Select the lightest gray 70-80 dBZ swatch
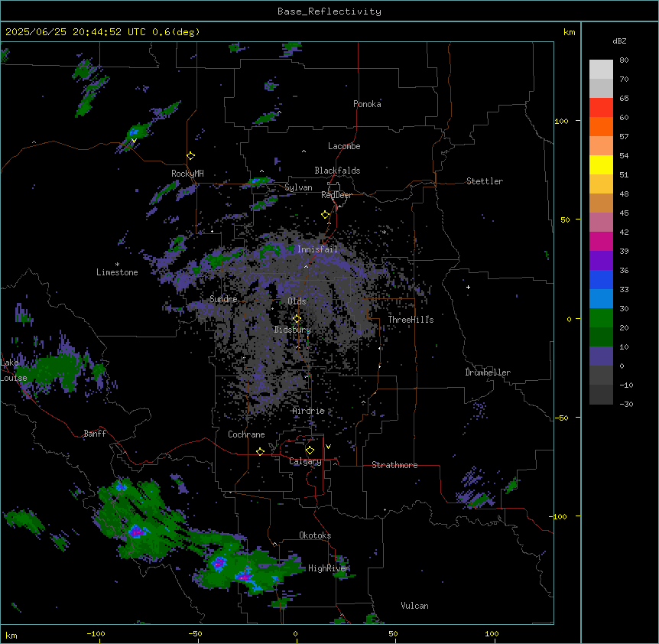This screenshot has height=644, width=659. 601,70
